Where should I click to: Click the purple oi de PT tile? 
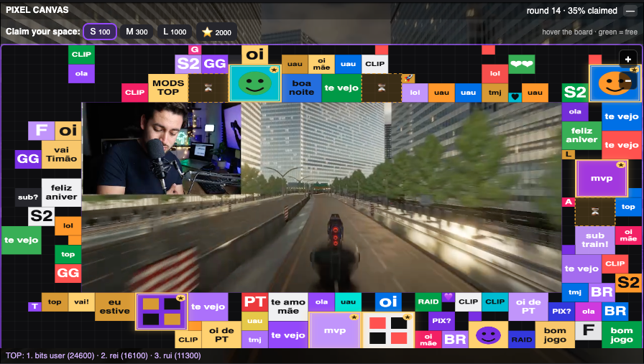click(x=528, y=307)
